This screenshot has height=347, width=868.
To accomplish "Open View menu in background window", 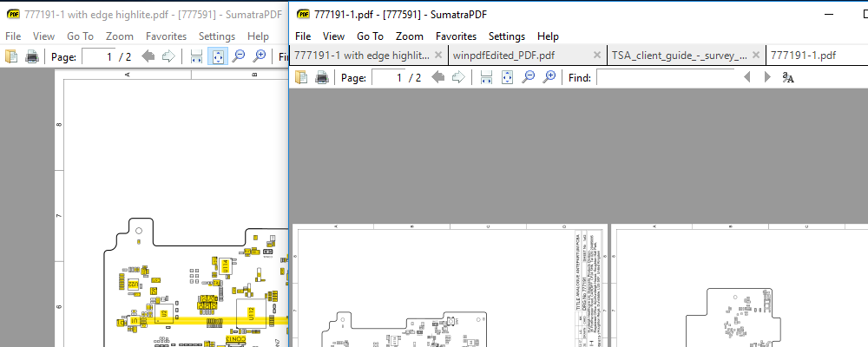I will point(43,36).
